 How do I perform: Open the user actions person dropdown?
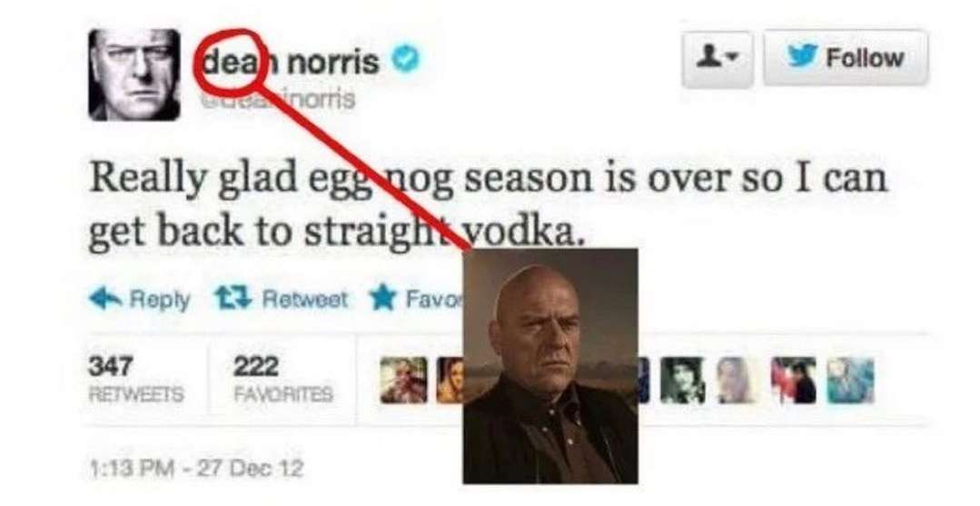717,59
